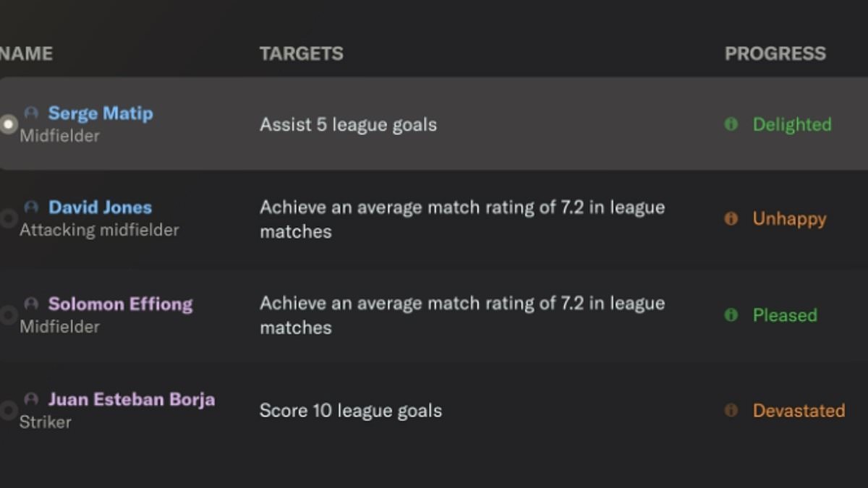
Task: Click the info icon beside Delighted
Action: pos(731,124)
